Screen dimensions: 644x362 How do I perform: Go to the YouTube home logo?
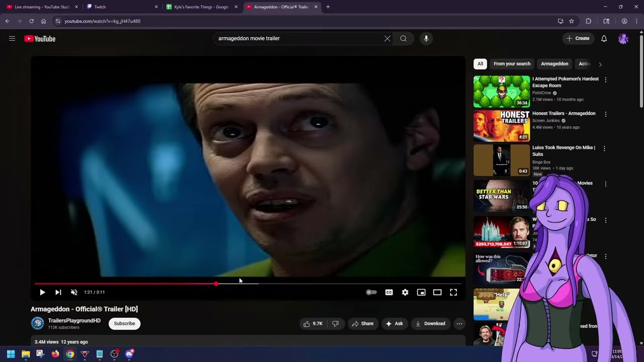(40, 39)
